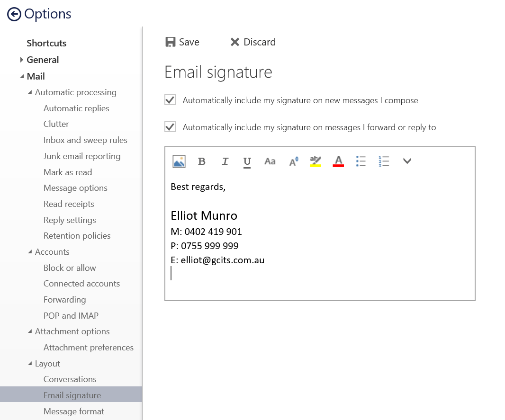Show more formatting options chevron
This screenshot has width=505, height=420.
point(407,161)
